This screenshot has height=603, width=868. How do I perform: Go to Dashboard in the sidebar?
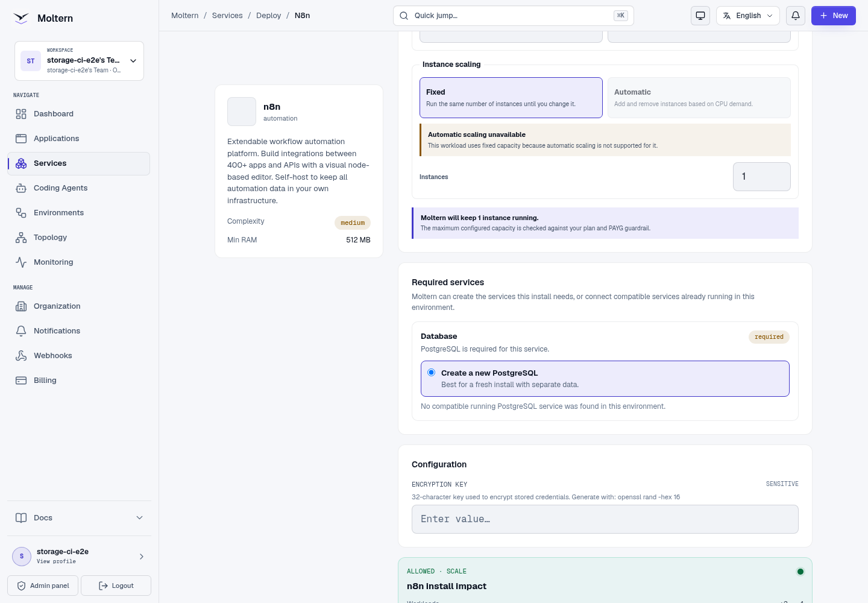(x=78, y=114)
